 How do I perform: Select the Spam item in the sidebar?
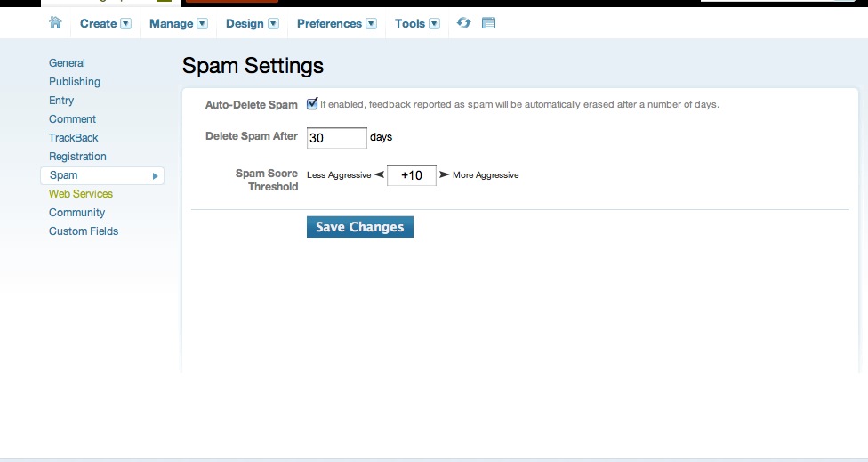[x=102, y=175]
